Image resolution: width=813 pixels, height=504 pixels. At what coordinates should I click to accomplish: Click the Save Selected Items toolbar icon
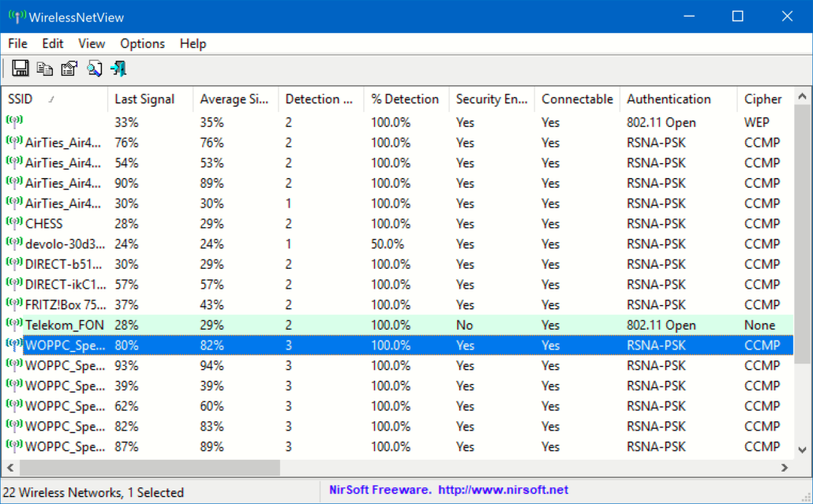point(21,69)
